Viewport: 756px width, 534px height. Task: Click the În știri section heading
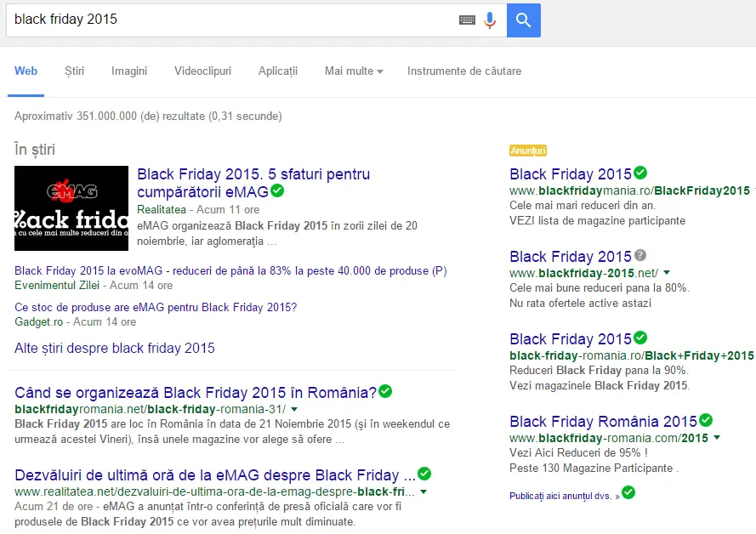35,150
